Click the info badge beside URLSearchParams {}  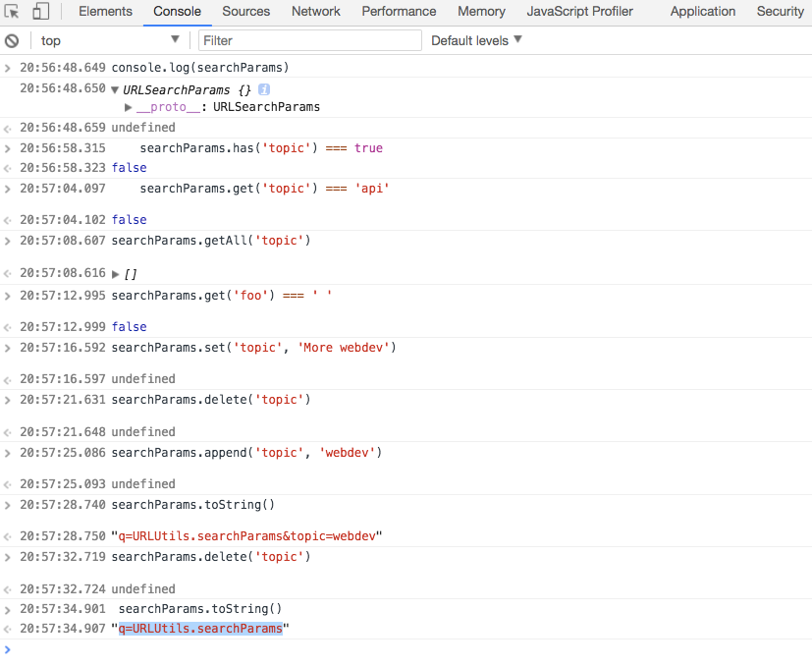click(264, 89)
